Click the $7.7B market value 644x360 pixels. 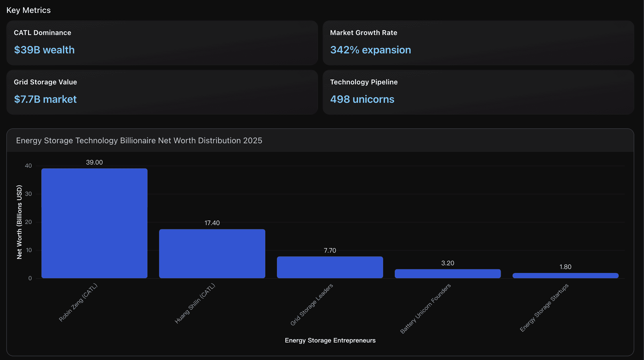[x=45, y=99]
